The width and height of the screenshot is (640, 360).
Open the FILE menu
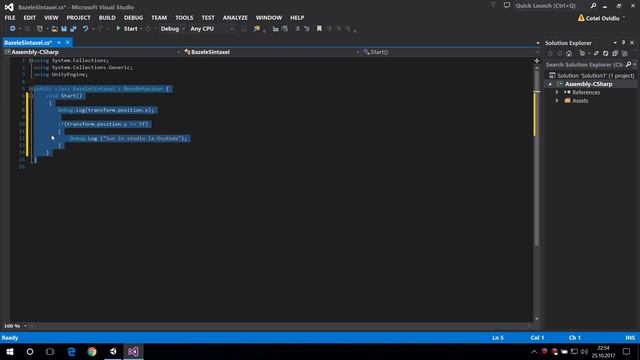[10, 18]
